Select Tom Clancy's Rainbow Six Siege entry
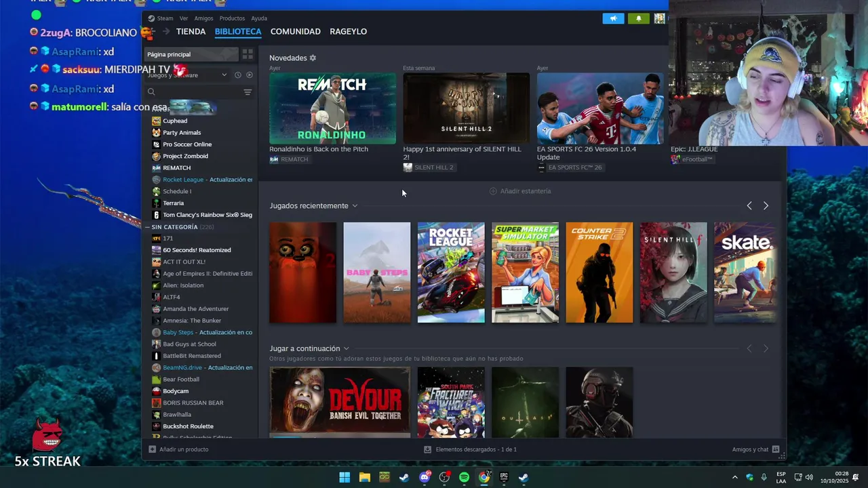The image size is (868, 488). (207, 215)
